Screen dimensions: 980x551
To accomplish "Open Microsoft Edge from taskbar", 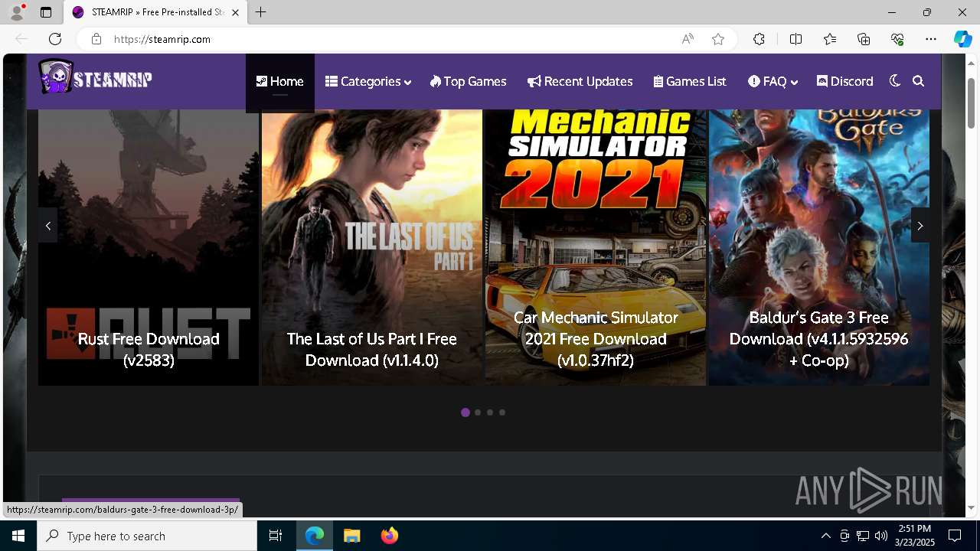I will [315, 536].
